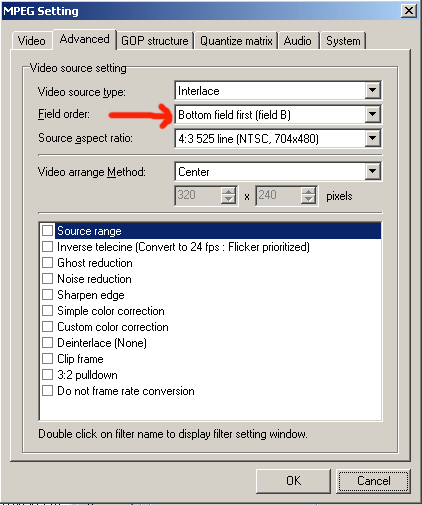
Task: Open the GOP structure tab
Action: [x=155, y=41]
